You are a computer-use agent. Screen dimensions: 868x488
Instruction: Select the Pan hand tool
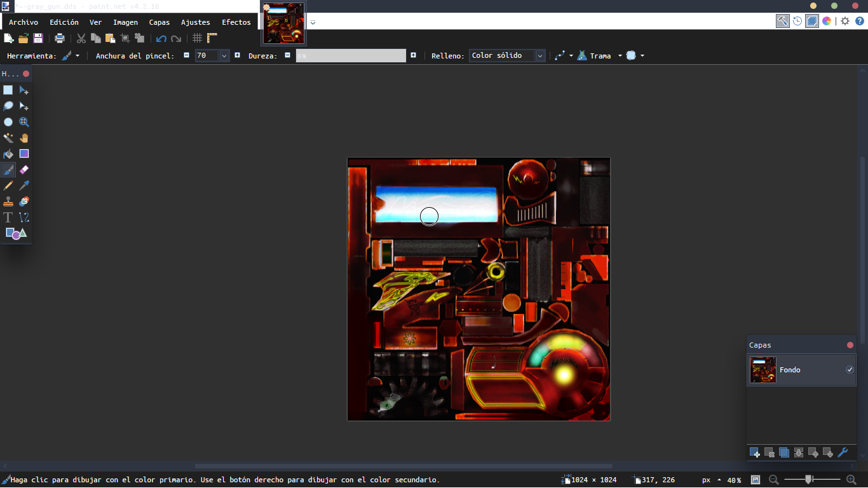click(24, 138)
